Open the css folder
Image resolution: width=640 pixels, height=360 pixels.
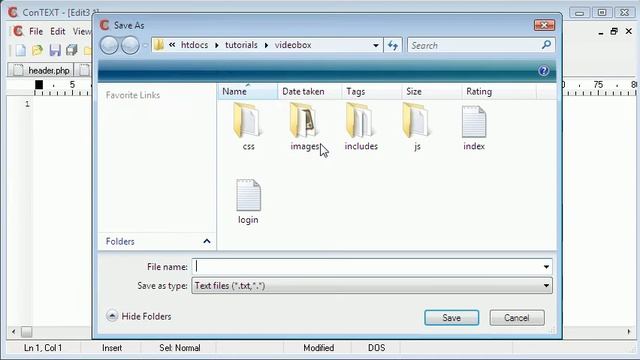pos(248,127)
